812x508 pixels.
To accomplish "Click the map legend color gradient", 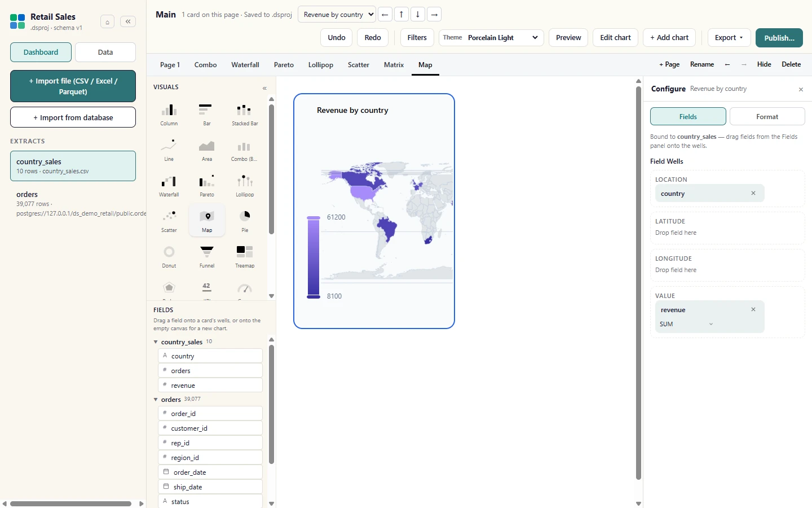I will (x=314, y=257).
